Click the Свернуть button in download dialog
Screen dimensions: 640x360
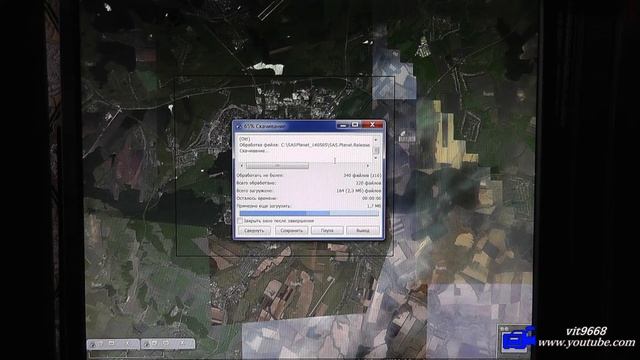254,231
